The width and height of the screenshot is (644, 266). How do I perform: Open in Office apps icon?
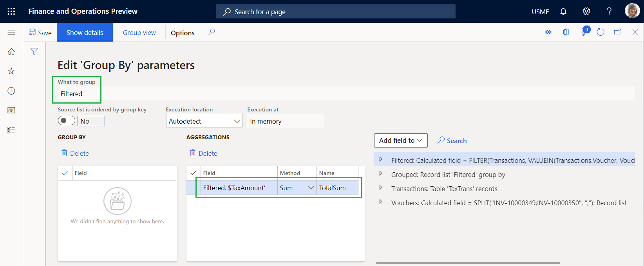pyautogui.click(x=566, y=32)
